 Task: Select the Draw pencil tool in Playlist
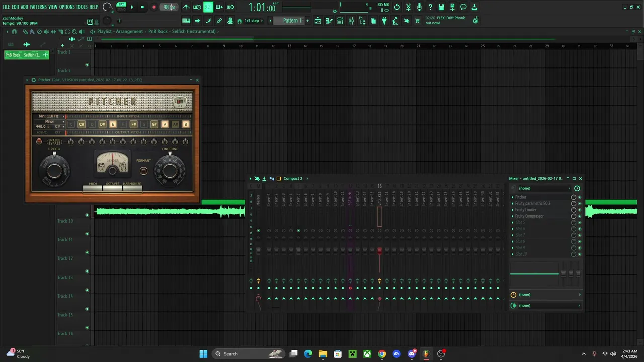click(x=25, y=31)
